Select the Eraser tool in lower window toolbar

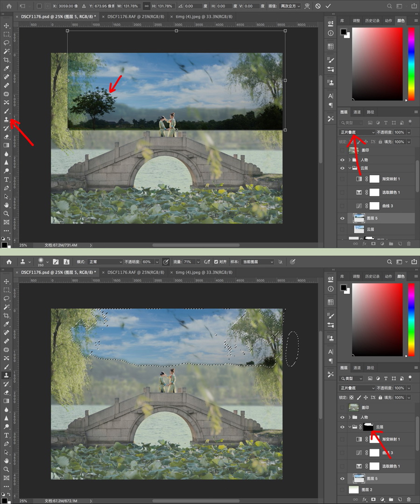[6, 392]
